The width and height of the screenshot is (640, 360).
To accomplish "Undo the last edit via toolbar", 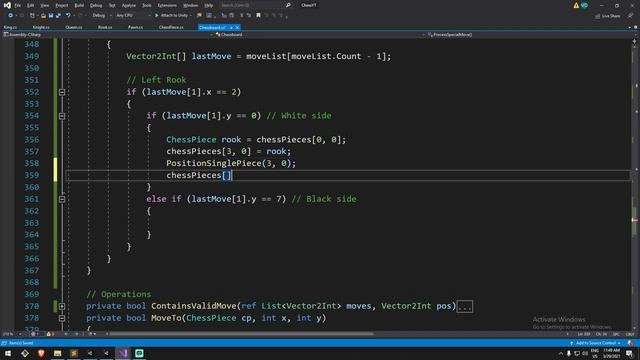I will tap(68, 16).
